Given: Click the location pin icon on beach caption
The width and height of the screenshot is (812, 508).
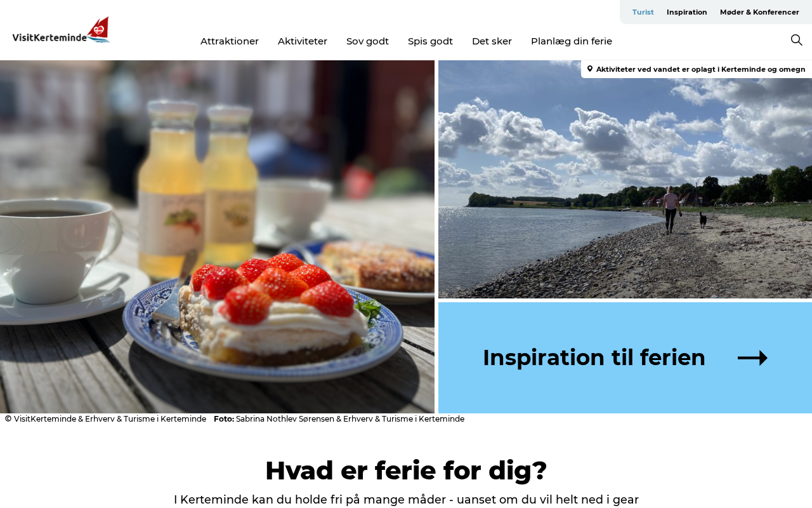Looking at the screenshot, I should pyautogui.click(x=590, y=69).
